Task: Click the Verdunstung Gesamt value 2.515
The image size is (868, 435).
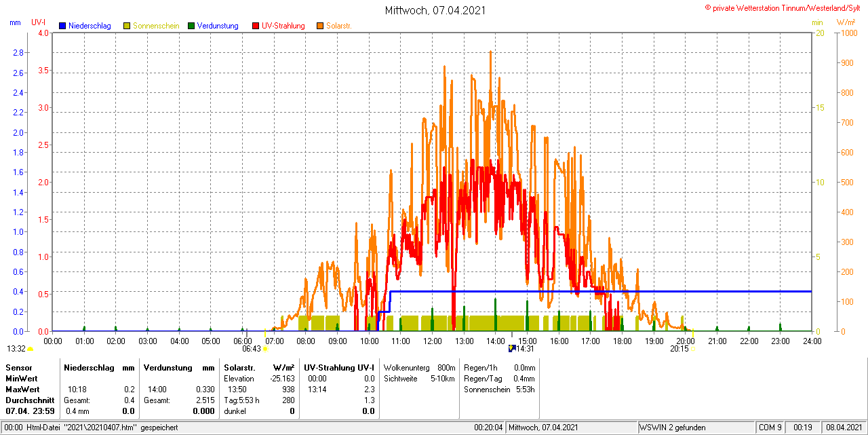Action: pyautogui.click(x=205, y=400)
